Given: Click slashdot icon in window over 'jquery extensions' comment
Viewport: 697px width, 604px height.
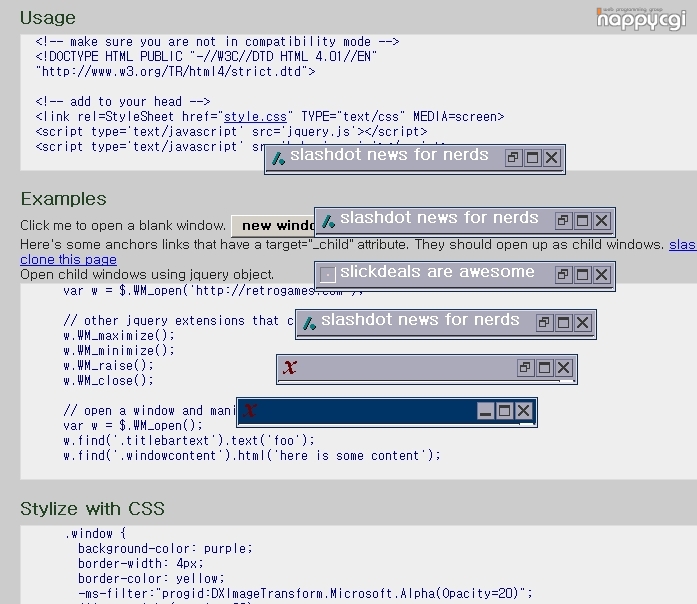Looking at the screenshot, I should coord(309,323).
